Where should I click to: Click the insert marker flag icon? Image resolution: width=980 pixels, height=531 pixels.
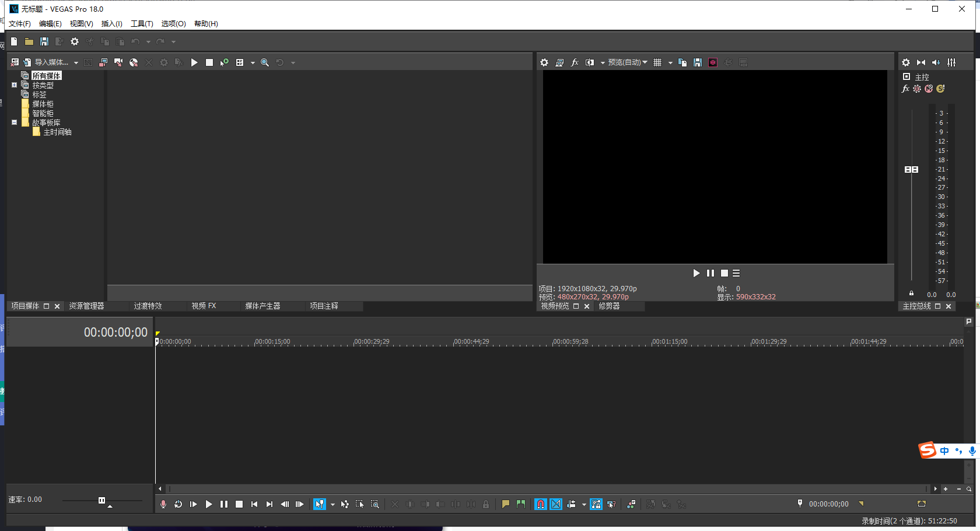506,504
